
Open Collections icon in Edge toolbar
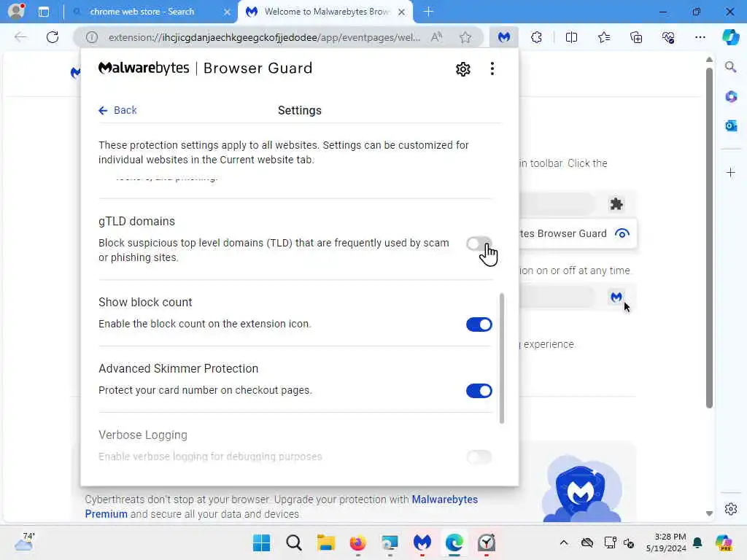pyautogui.click(x=636, y=37)
